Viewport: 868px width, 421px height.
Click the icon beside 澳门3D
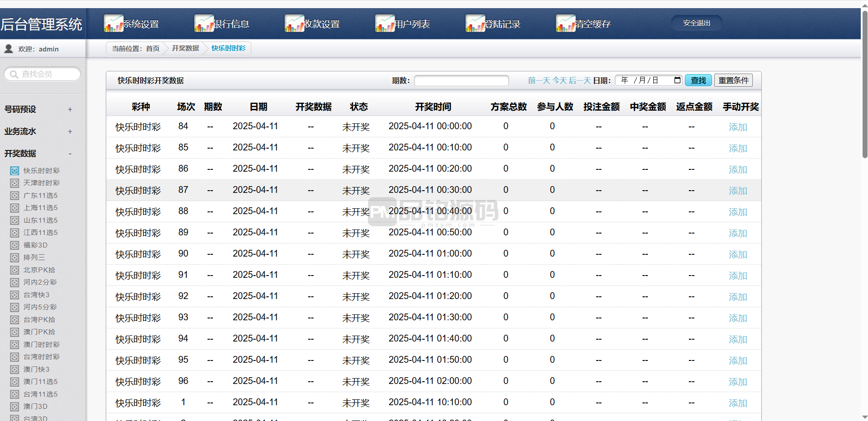(14, 407)
